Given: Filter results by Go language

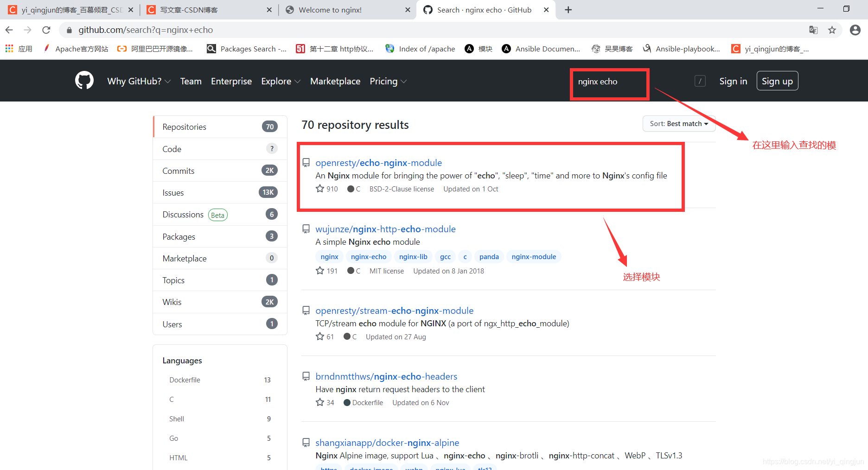Looking at the screenshot, I should pos(220,438).
